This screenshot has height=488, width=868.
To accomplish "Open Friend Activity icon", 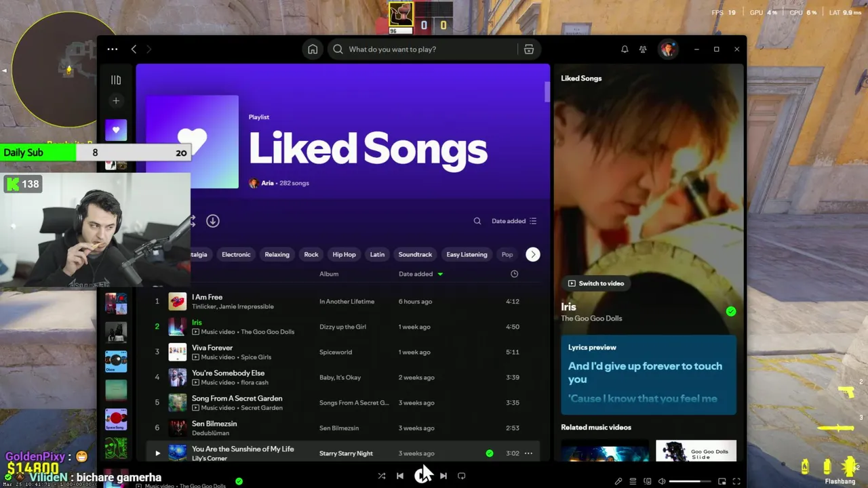I will click(643, 49).
